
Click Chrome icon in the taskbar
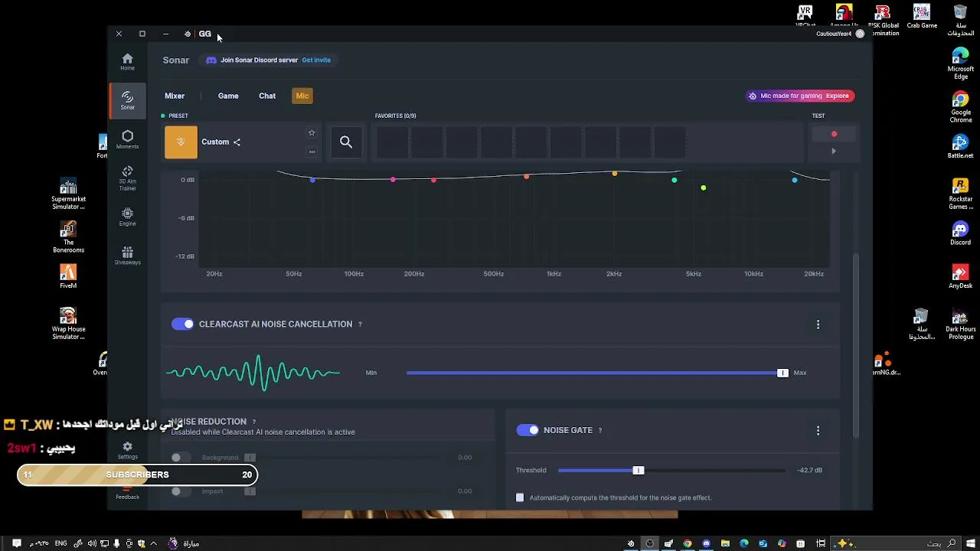pos(687,544)
